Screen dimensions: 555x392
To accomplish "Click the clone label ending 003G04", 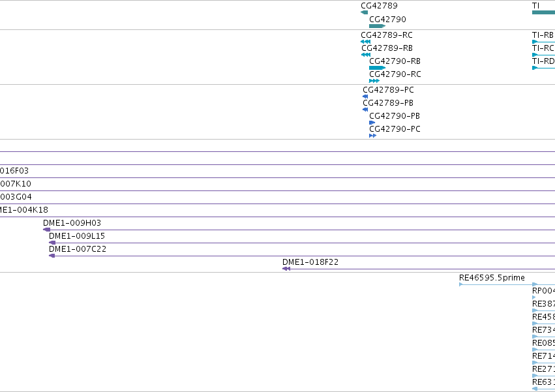I will click(16, 197).
